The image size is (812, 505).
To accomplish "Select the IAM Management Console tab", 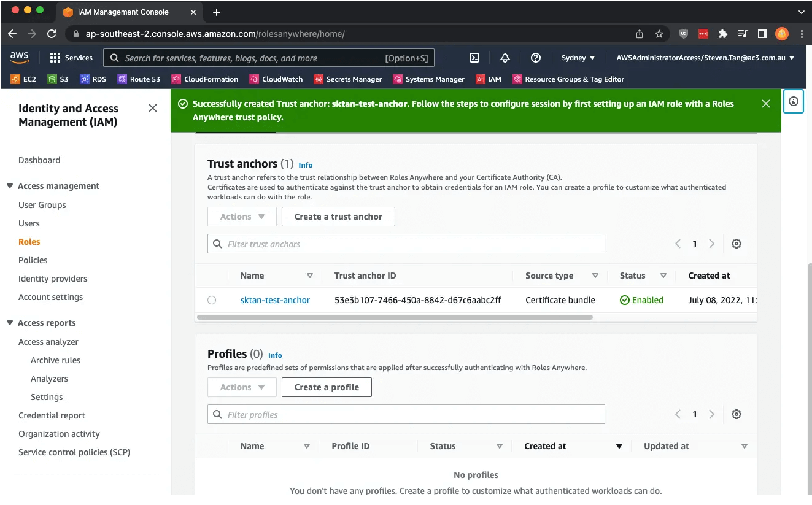I will click(x=131, y=12).
